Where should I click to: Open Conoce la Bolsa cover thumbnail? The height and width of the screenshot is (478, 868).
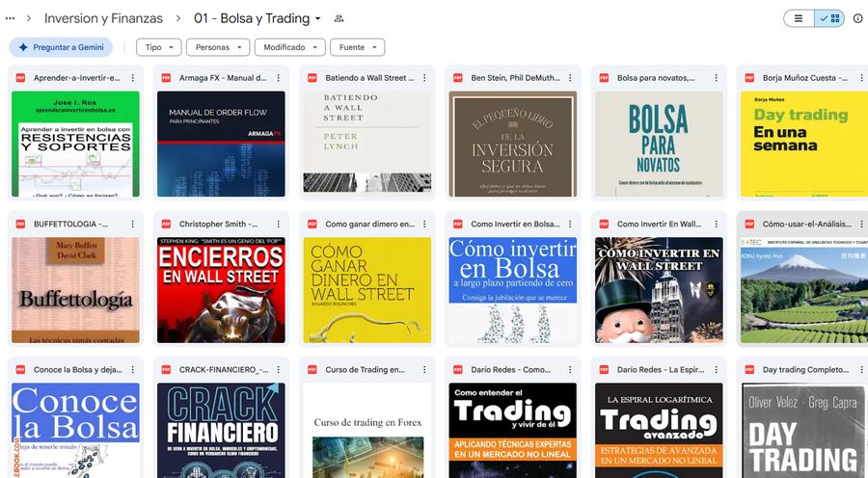pyautogui.click(x=75, y=431)
